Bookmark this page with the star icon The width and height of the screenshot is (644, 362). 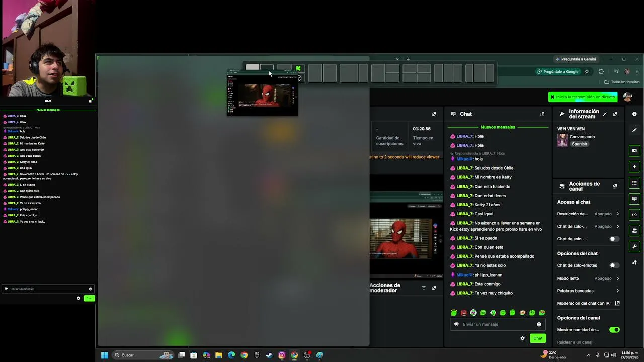[x=587, y=72]
